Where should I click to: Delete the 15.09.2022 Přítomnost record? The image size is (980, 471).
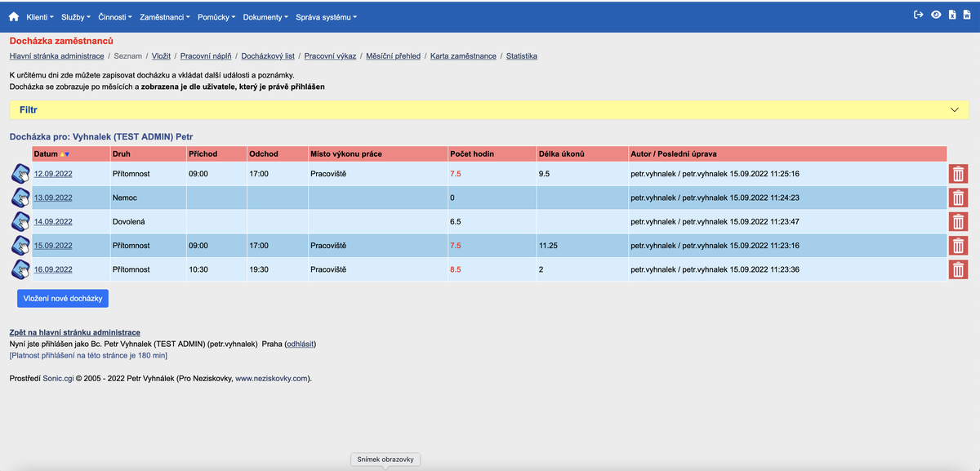coord(957,245)
